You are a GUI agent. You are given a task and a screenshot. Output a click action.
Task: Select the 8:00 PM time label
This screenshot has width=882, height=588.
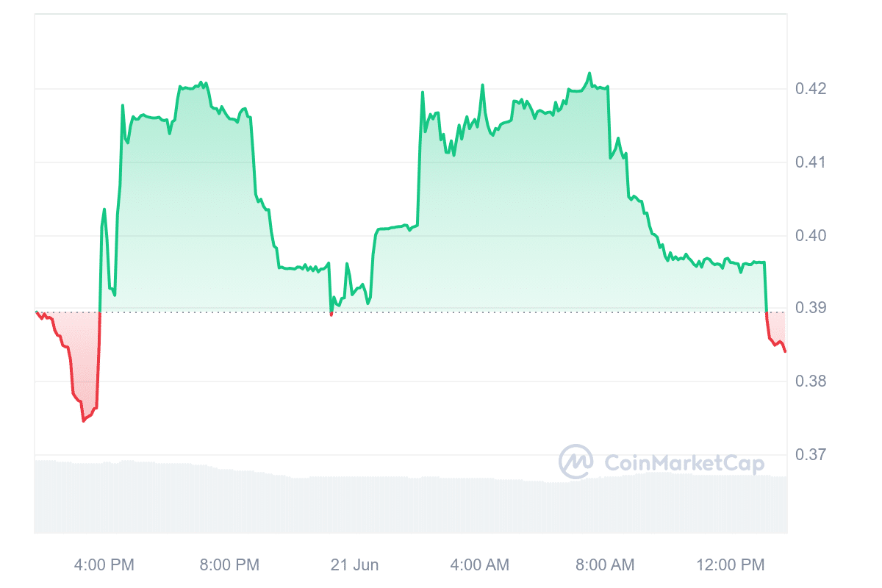[229, 564]
